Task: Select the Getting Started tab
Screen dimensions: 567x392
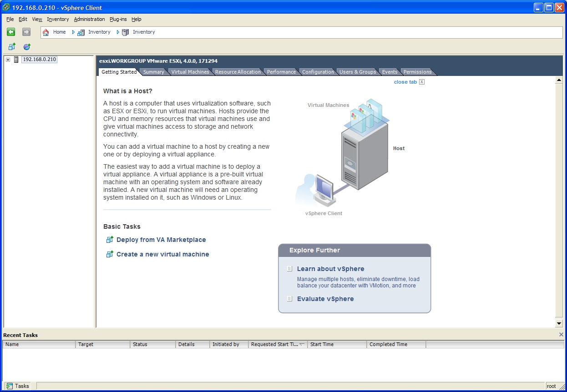Action: (x=119, y=72)
